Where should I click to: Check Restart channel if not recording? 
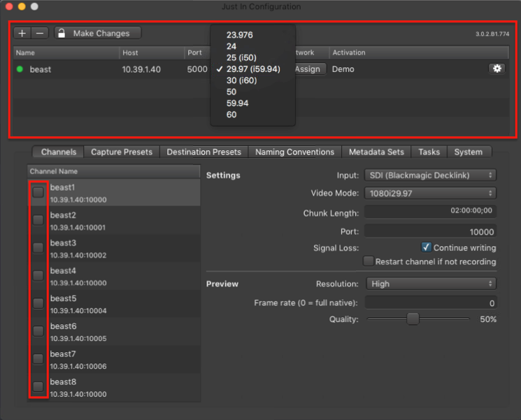point(368,261)
